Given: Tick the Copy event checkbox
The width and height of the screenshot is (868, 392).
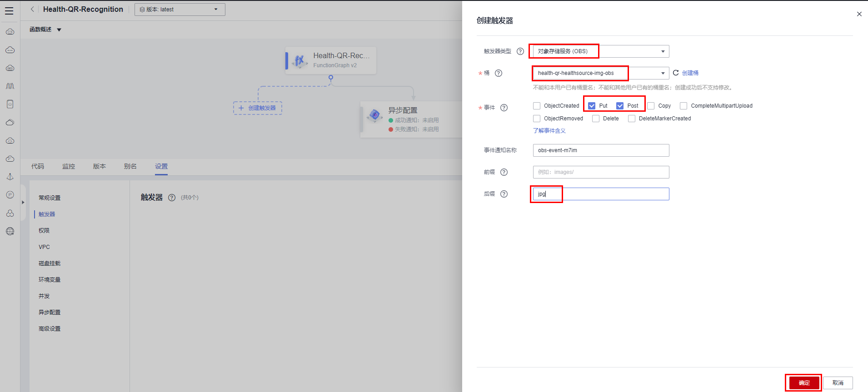Looking at the screenshot, I should pos(651,106).
